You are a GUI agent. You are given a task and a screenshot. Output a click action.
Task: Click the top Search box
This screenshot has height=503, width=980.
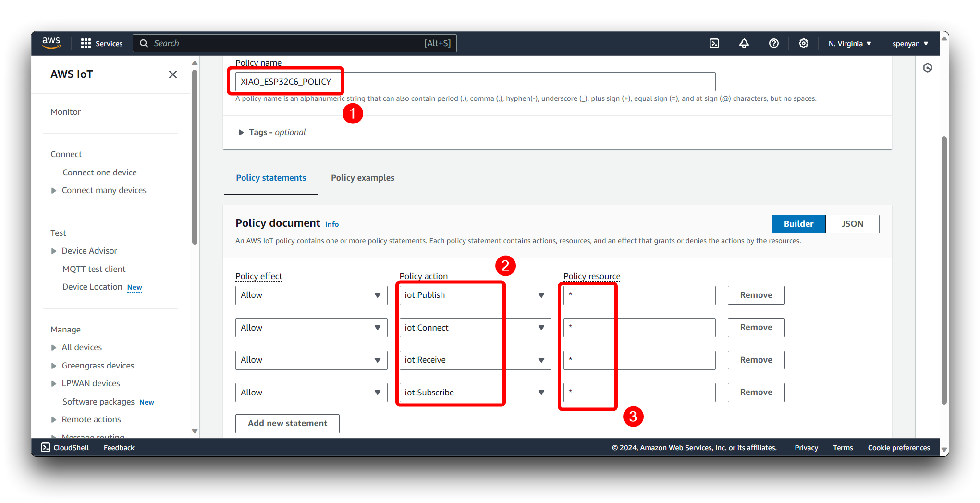(x=294, y=43)
